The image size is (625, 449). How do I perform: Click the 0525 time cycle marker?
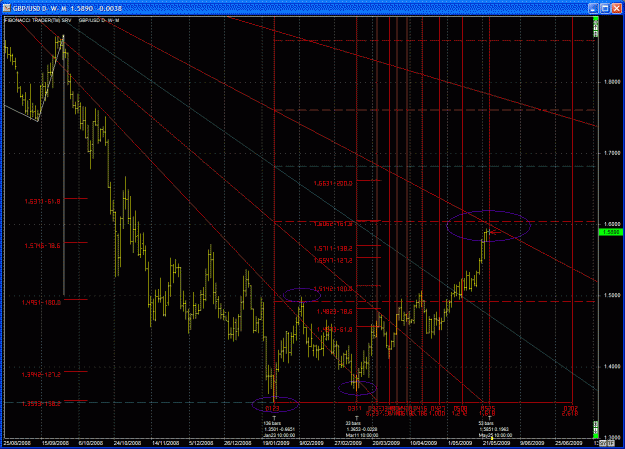tap(488, 409)
